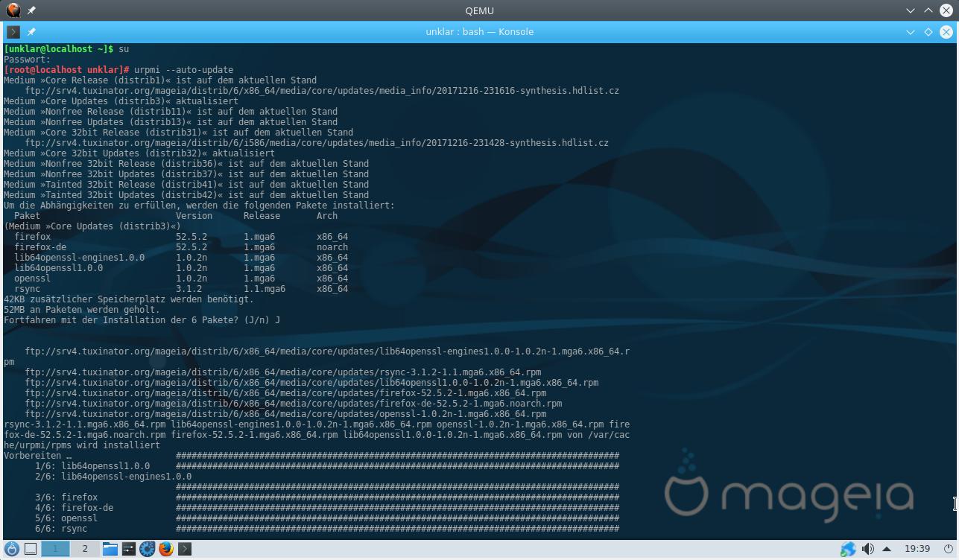Maximize the Konsole window diamond button
This screenshot has height=560, width=959.
[x=928, y=32]
